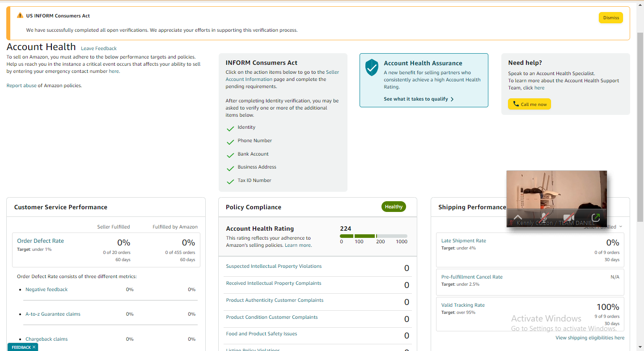Open the Pre-fulfillment Cancel Rate metric
The image size is (644, 351).
click(472, 277)
